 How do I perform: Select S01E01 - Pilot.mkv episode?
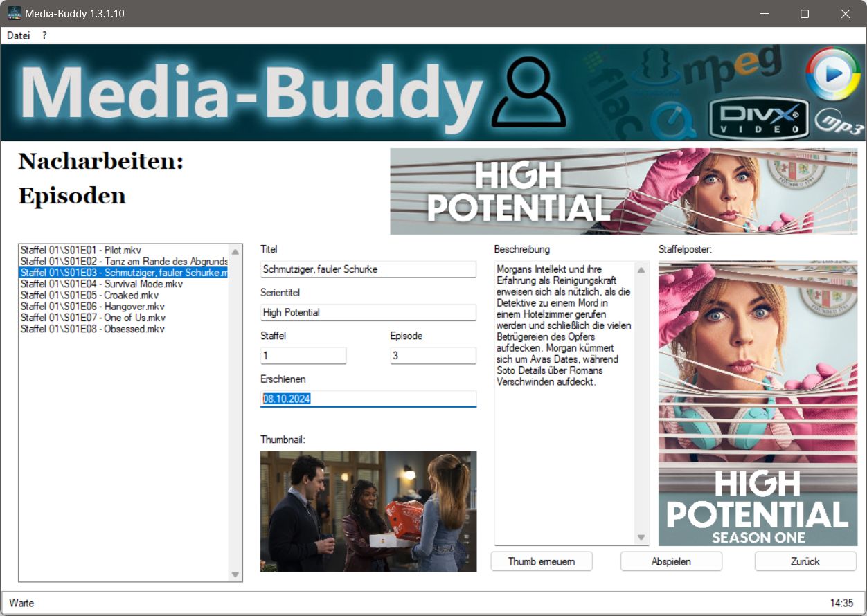point(124,250)
